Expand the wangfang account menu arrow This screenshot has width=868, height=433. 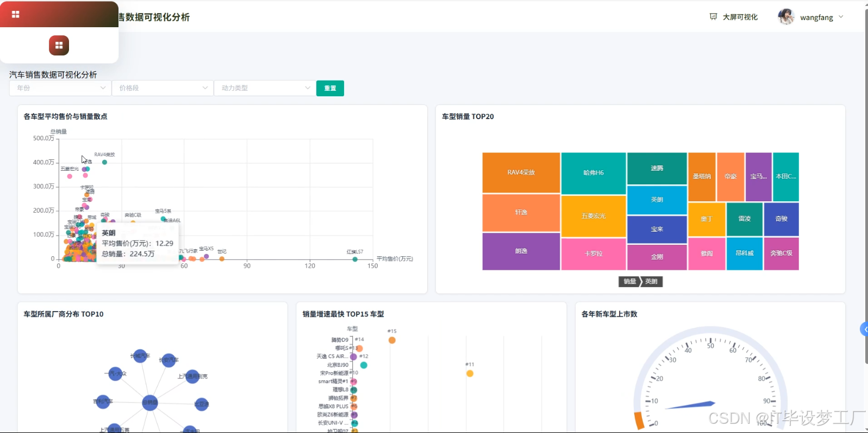point(841,17)
